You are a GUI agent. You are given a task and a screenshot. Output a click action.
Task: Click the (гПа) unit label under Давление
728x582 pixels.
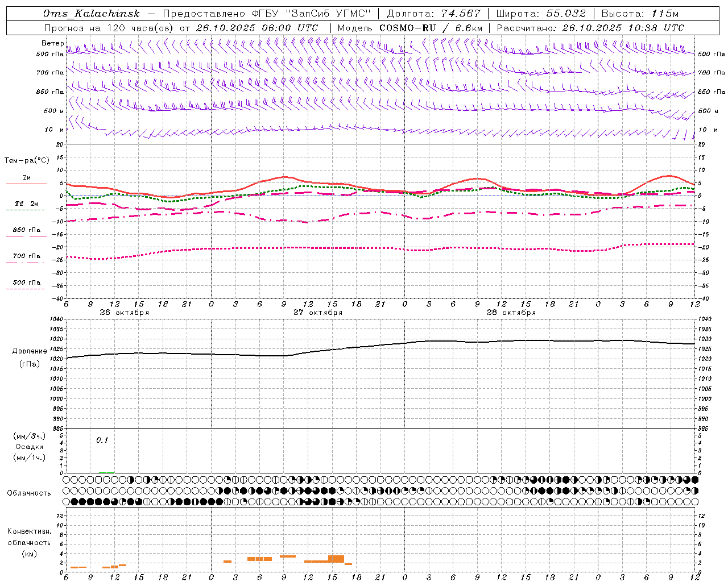(30, 364)
